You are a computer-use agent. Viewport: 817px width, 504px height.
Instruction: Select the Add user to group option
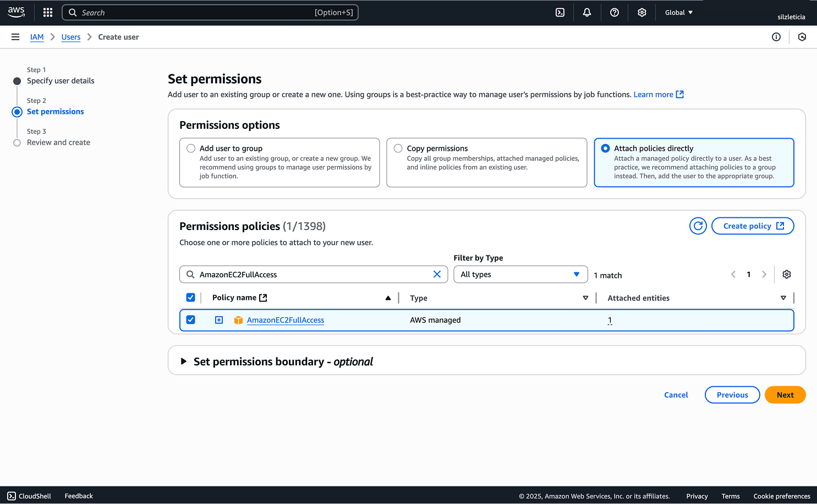click(191, 148)
